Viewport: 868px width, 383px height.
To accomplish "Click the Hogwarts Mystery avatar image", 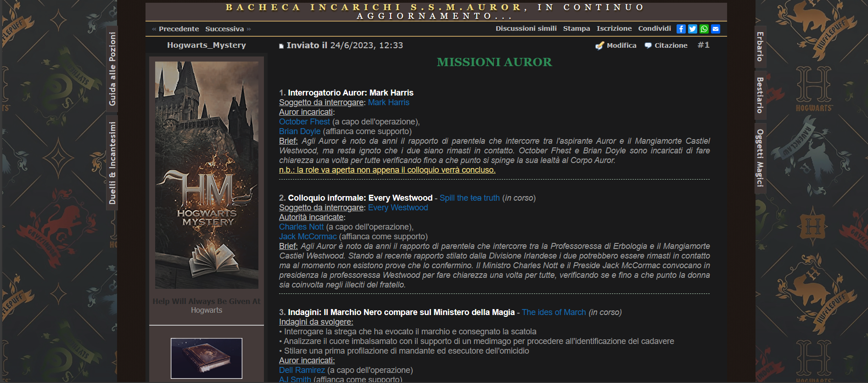I will 207,175.
